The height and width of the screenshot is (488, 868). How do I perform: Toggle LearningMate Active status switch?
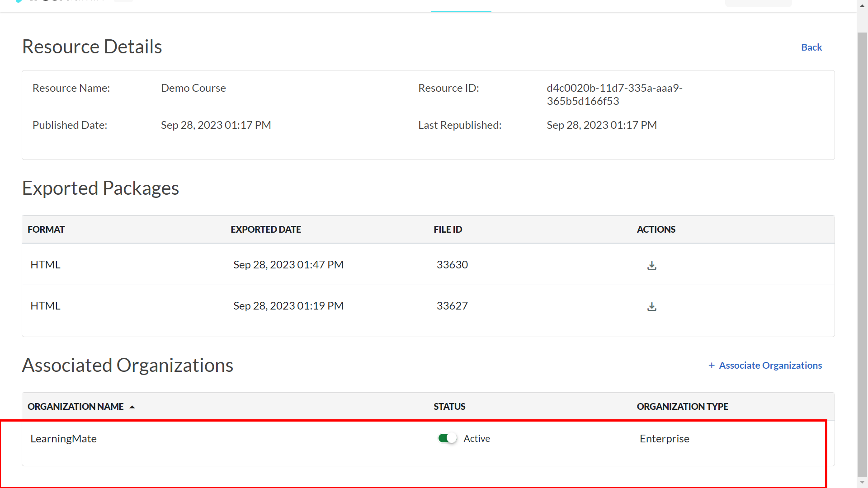pyautogui.click(x=447, y=438)
